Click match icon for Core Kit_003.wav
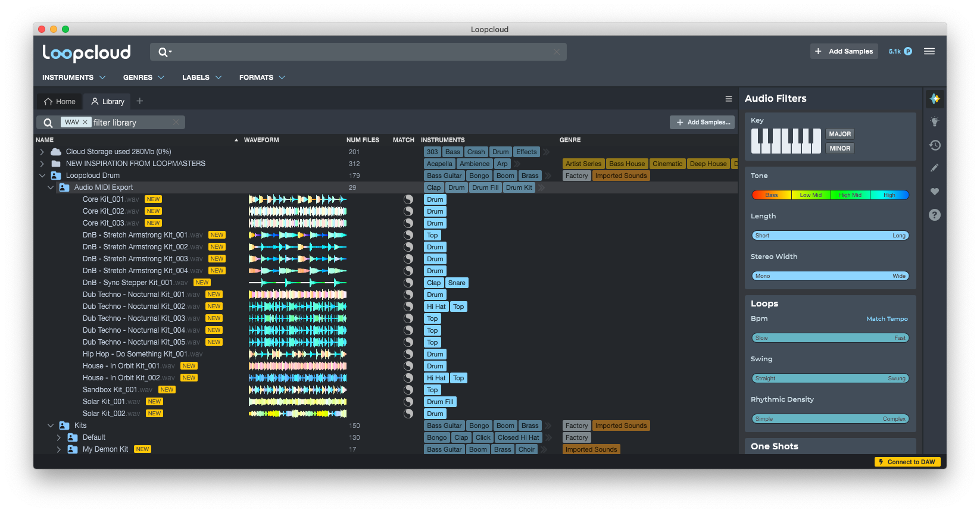The image size is (980, 513). [x=408, y=223]
